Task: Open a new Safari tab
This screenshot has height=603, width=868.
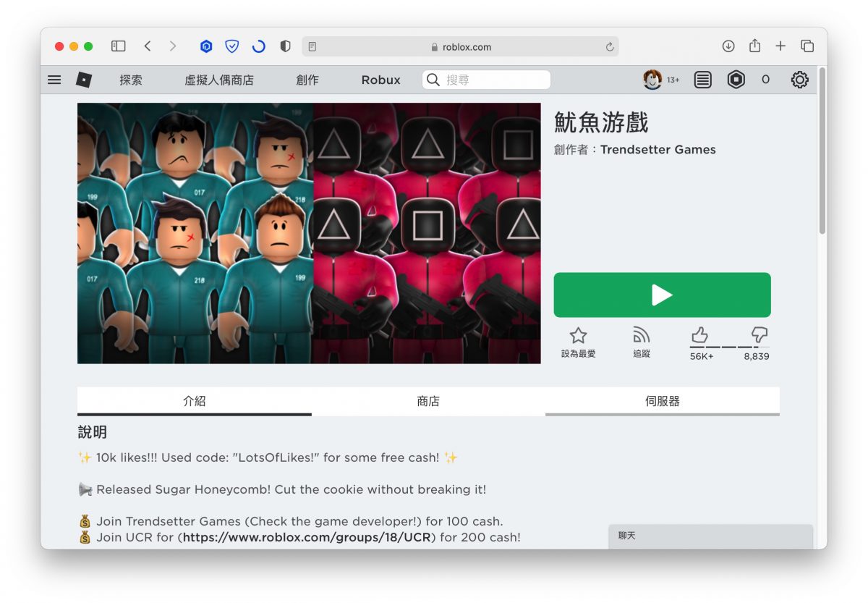Action: point(780,46)
